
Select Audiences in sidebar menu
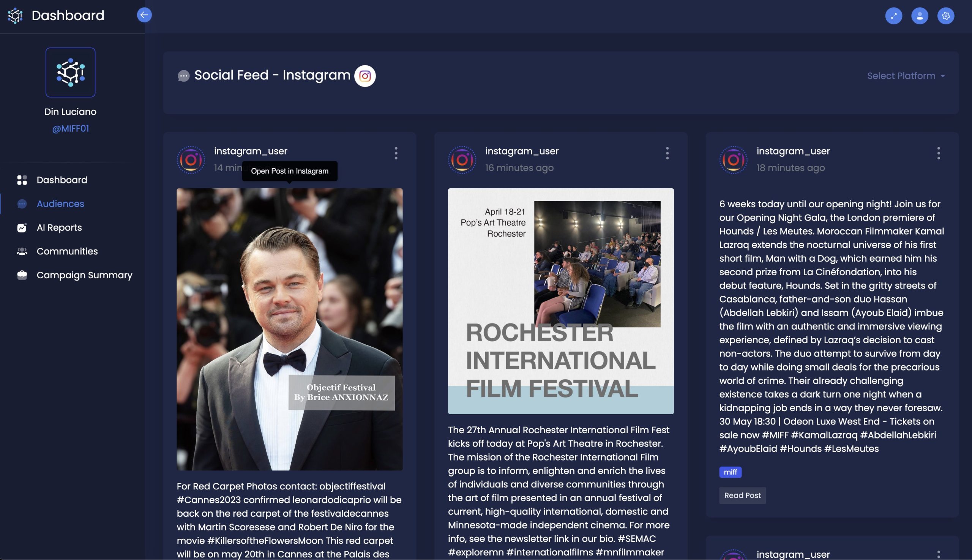[60, 204]
